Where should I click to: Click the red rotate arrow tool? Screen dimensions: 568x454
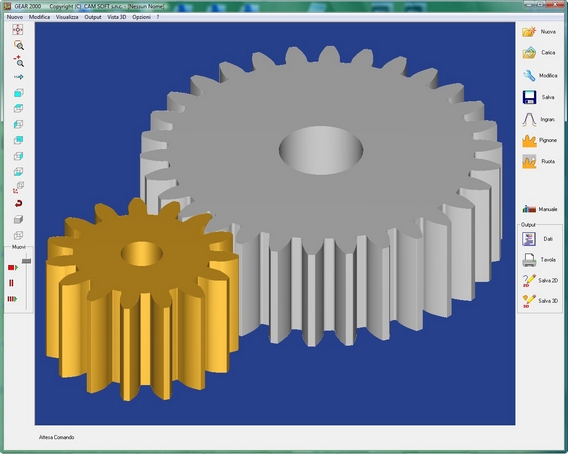coord(18,203)
